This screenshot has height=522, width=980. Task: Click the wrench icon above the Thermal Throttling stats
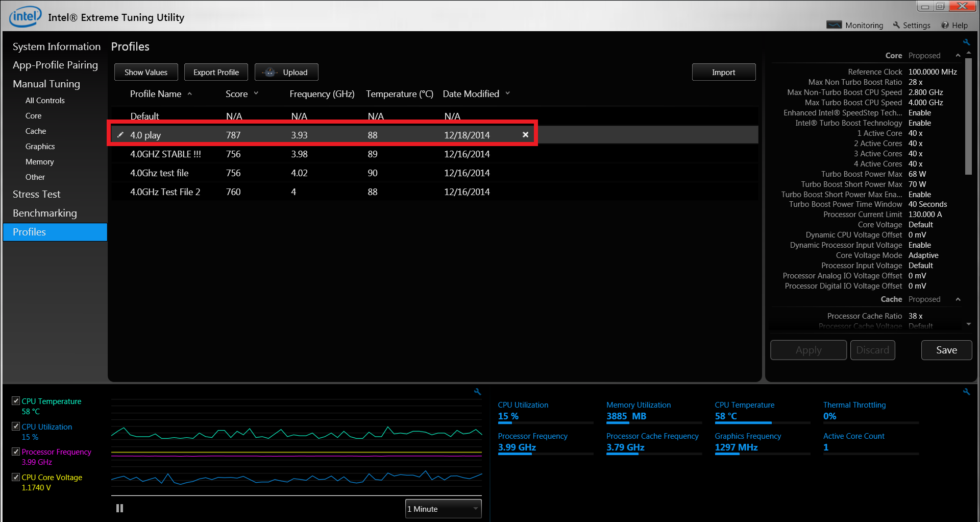(966, 392)
